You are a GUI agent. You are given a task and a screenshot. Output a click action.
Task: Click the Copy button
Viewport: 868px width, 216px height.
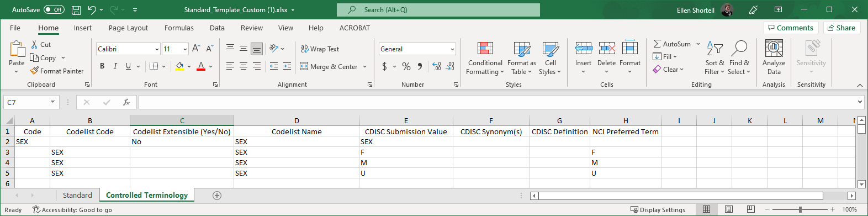click(x=44, y=58)
